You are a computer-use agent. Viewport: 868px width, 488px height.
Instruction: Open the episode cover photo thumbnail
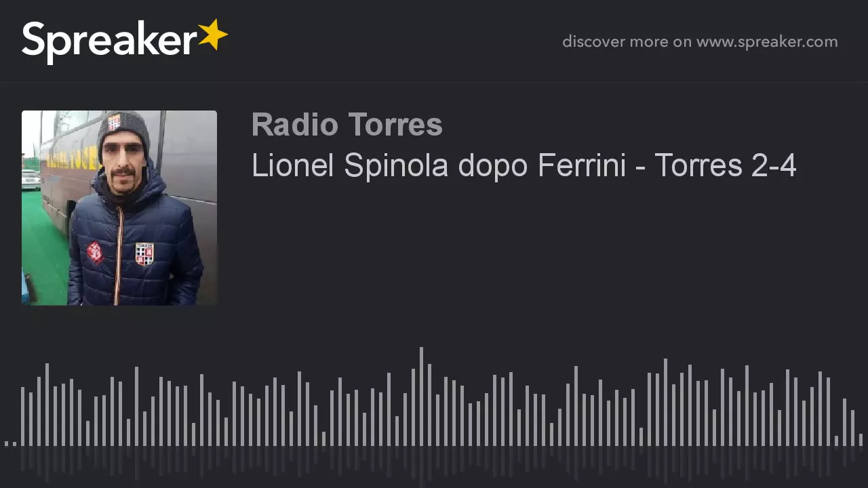(x=119, y=207)
